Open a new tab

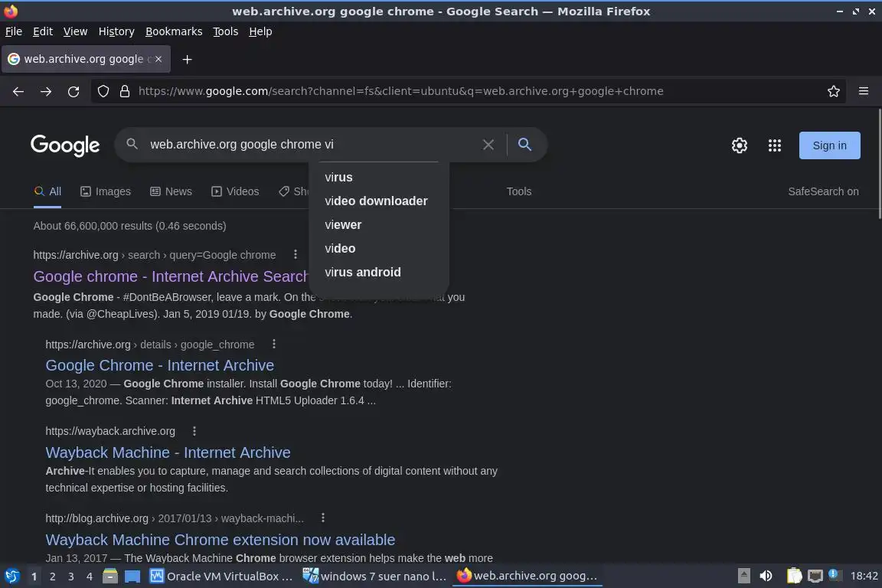(x=188, y=60)
